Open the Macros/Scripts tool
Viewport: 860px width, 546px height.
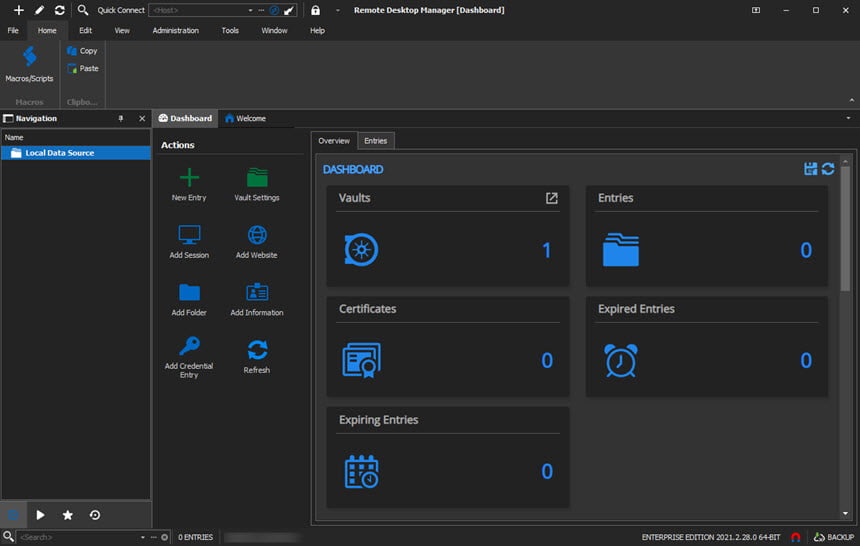tap(30, 64)
